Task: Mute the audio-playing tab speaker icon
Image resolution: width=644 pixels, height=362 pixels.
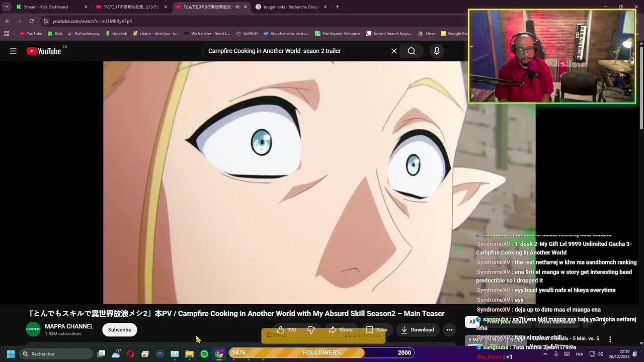Action: point(237,7)
